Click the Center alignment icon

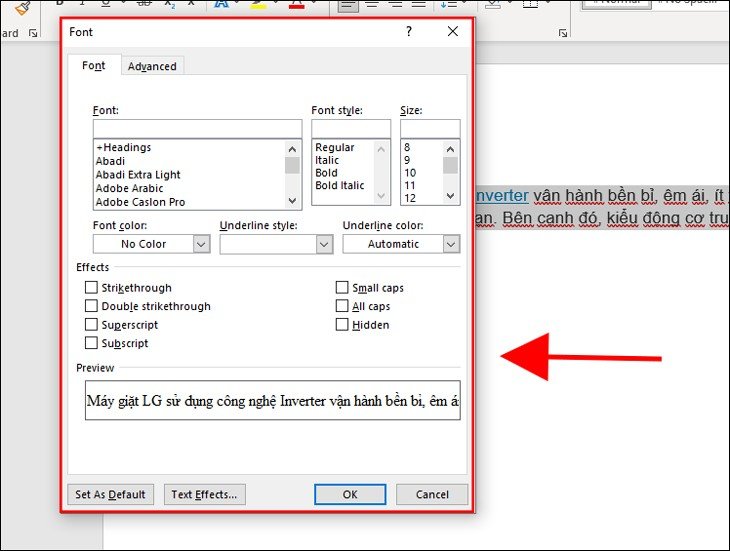(372, 5)
